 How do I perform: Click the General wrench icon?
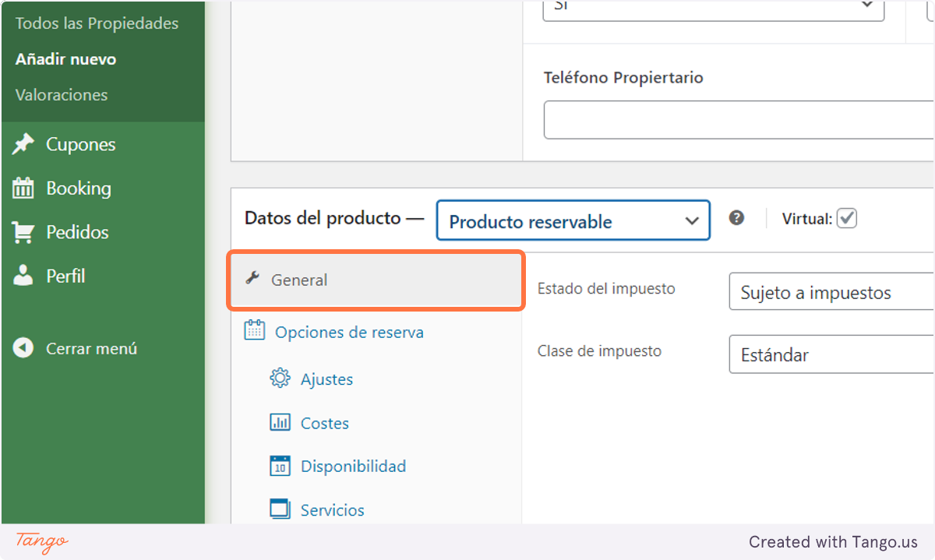tap(252, 278)
